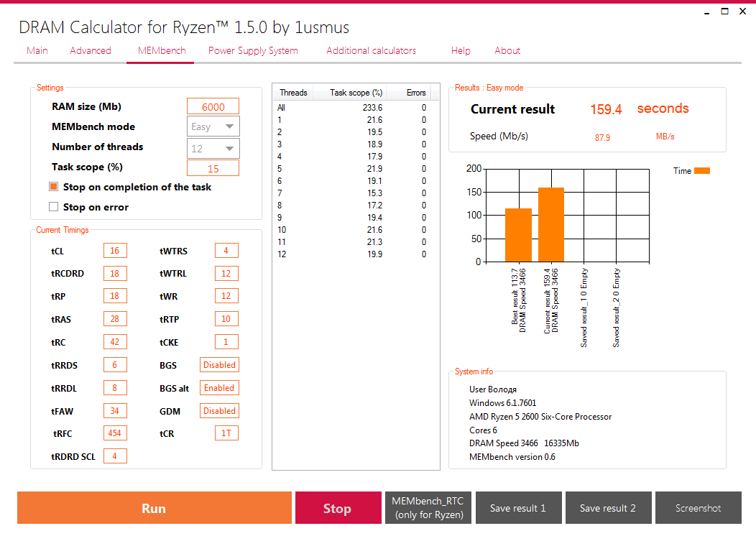Click the orange Time legend swatch
This screenshot has height=554, width=756.
pyautogui.click(x=702, y=171)
